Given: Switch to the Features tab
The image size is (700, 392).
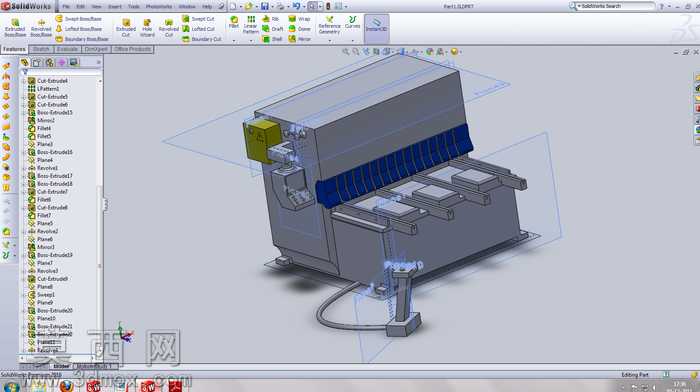Looking at the screenshot, I should click(14, 49).
